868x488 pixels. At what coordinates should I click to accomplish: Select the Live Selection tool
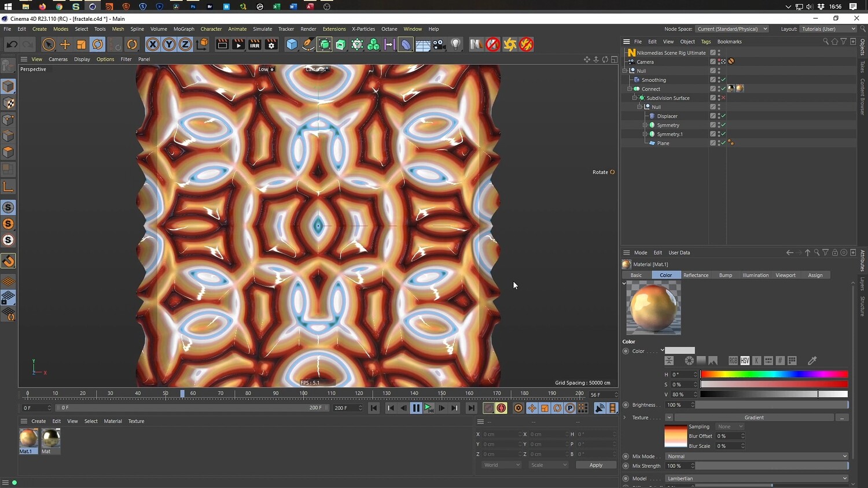(49, 45)
